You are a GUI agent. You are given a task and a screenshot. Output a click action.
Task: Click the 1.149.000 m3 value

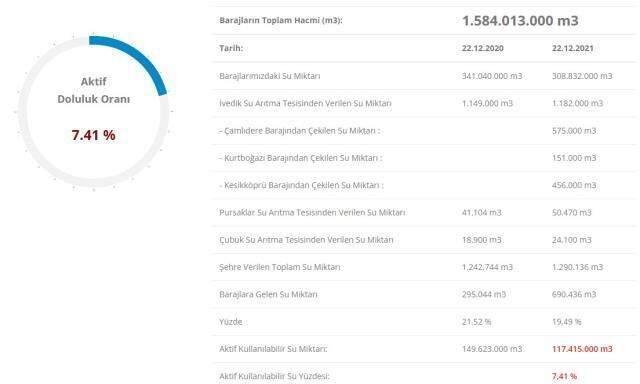pos(487,103)
